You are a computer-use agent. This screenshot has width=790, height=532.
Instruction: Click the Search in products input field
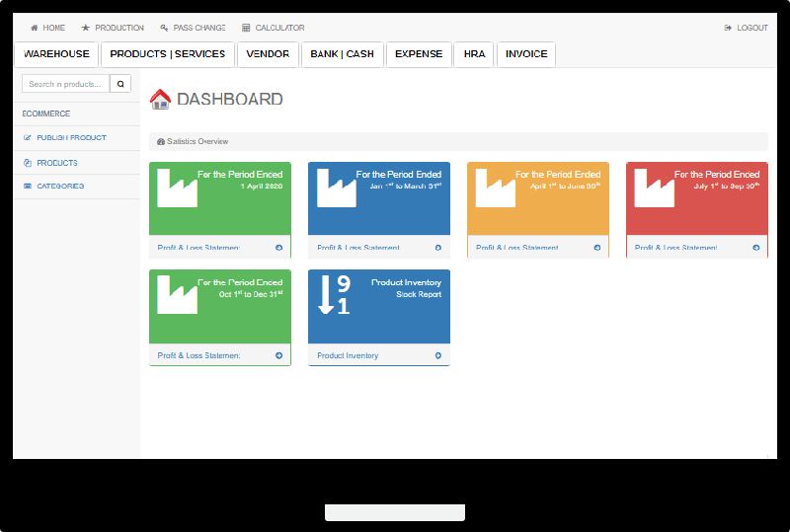pyautogui.click(x=65, y=84)
